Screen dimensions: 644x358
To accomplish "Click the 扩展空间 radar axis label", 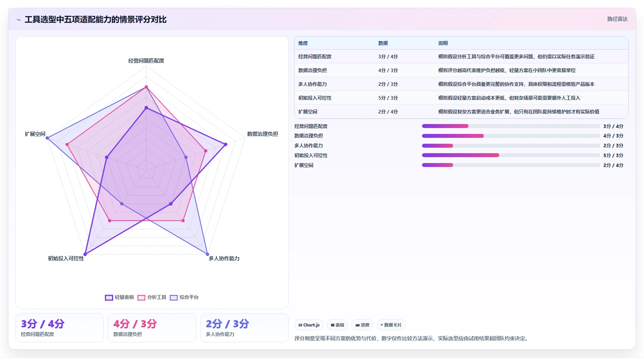I will tap(35, 134).
